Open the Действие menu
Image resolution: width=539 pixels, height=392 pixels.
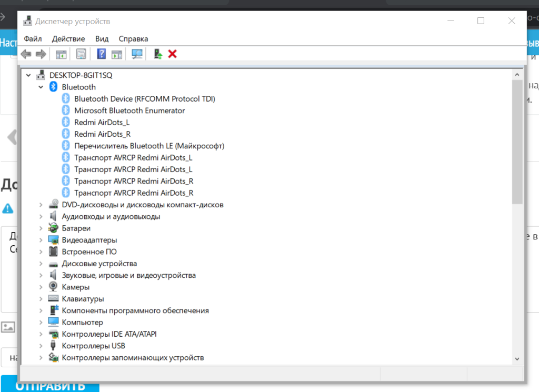68,38
